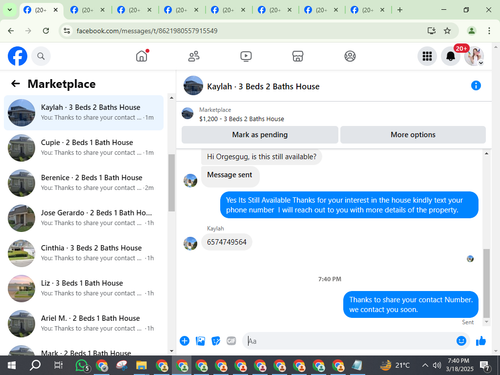Screen dimensions: 500x375
Task: Open the conversation information (i) icon
Action: click(476, 86)
